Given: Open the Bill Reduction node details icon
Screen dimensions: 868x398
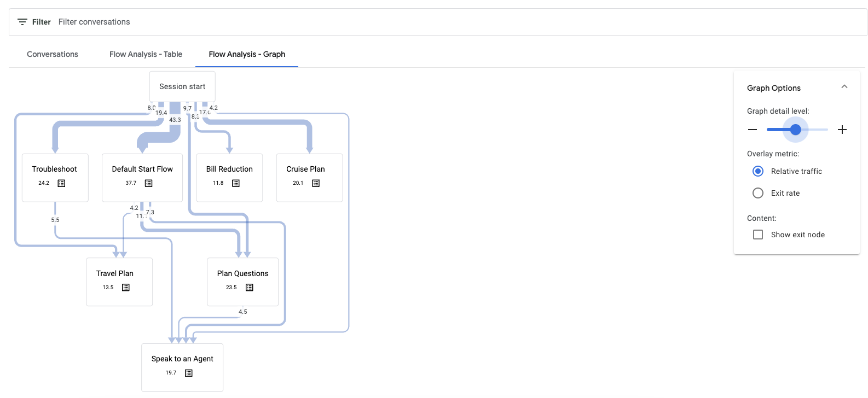Looking at the screenshot, I should tap(236, 183).
